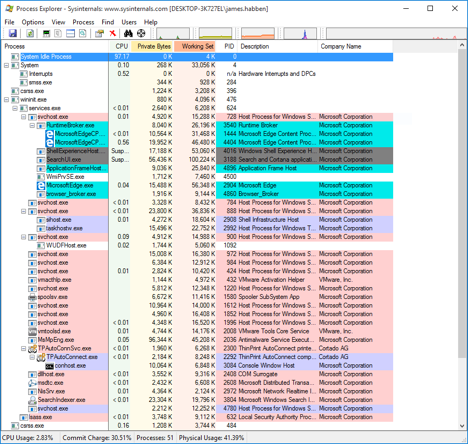468x444 pixels.
Task: Collapse the services.exe tree node
Action: (x=15, y=108)
